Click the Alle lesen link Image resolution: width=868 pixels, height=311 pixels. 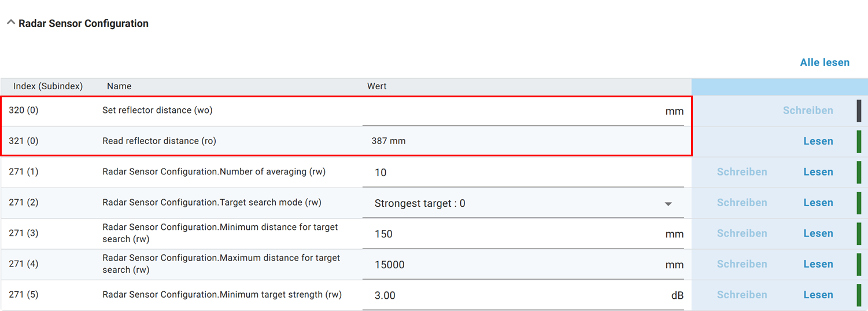[825, 63]
